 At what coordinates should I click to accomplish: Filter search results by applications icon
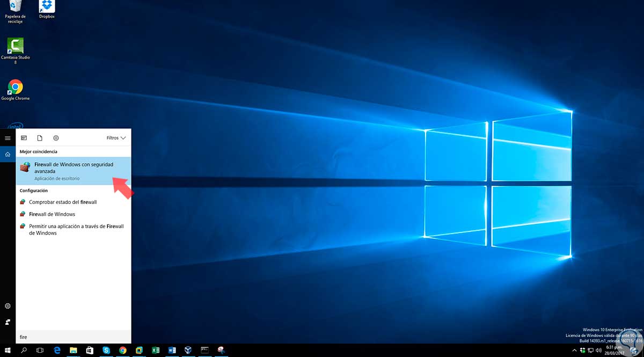(24, 138)
